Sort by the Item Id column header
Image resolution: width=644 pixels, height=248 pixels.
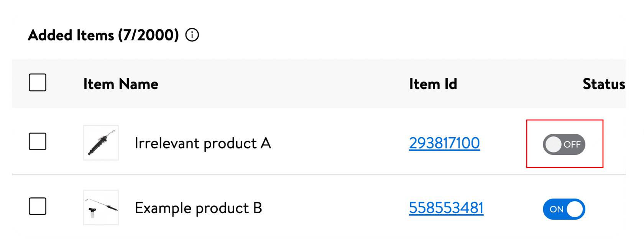coord(433,84)
